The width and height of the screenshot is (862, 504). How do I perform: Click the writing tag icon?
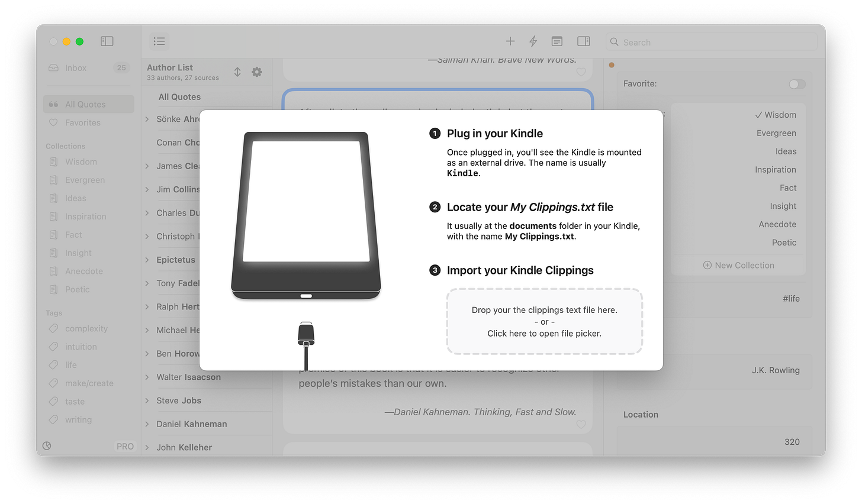(x=53, y=419)
